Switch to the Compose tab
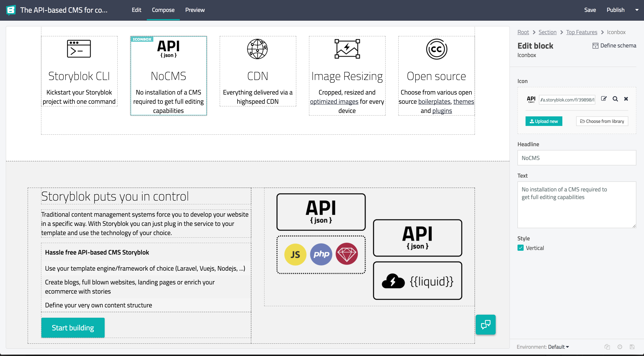This screenshot has height=356, width=644. [163, 10]
